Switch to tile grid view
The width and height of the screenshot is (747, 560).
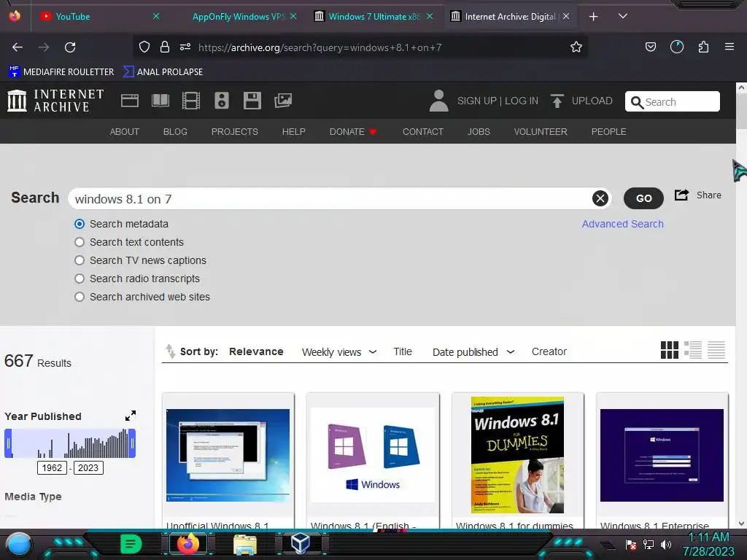click(x=670, y=350)
